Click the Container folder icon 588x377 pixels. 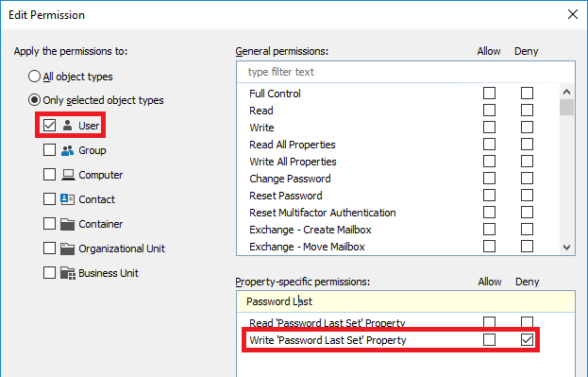coord(68,224)
